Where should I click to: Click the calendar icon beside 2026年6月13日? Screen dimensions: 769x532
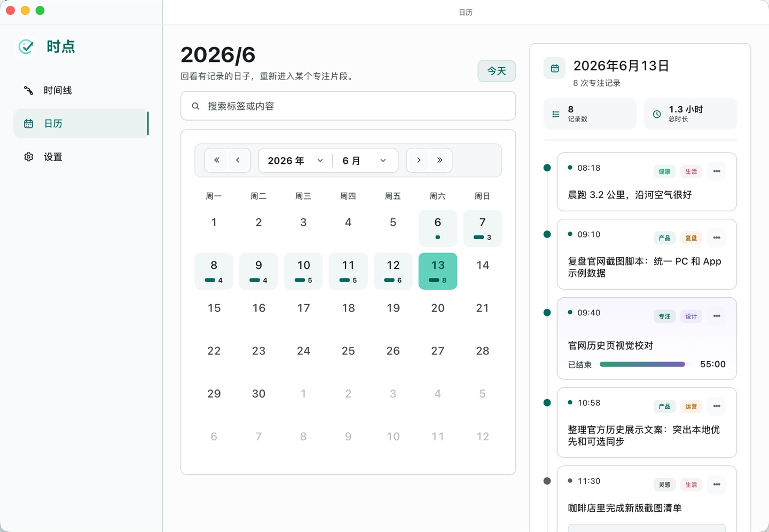tap(555, 68)
